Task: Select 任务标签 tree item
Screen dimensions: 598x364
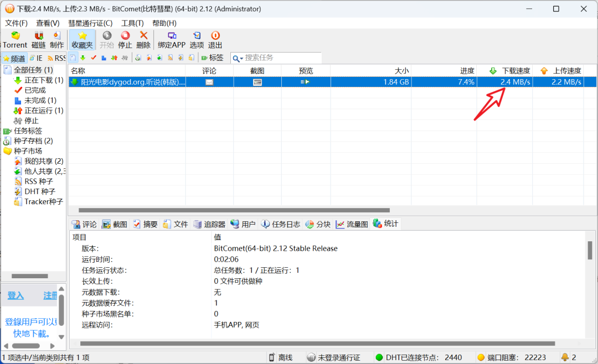Action: [x=28, y=131]
